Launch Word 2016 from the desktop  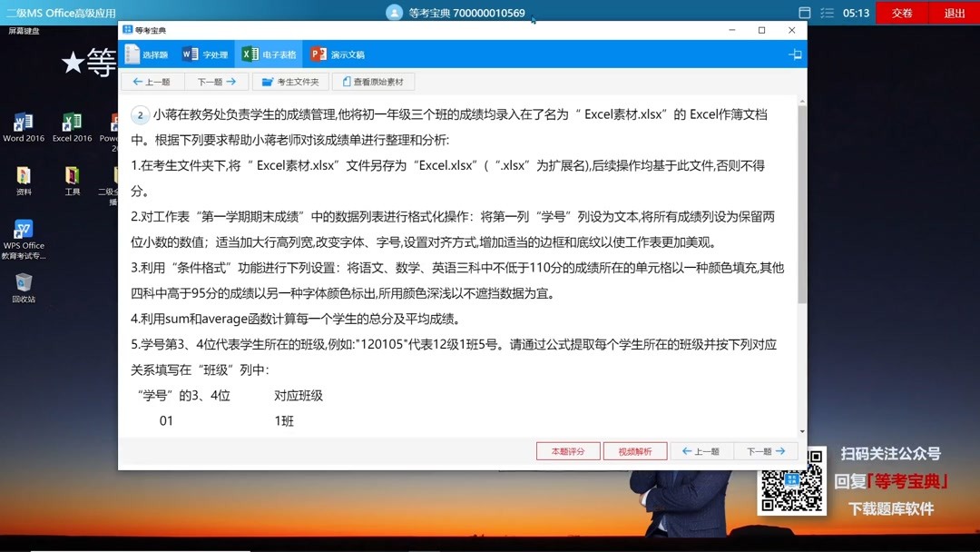point(22,123)
